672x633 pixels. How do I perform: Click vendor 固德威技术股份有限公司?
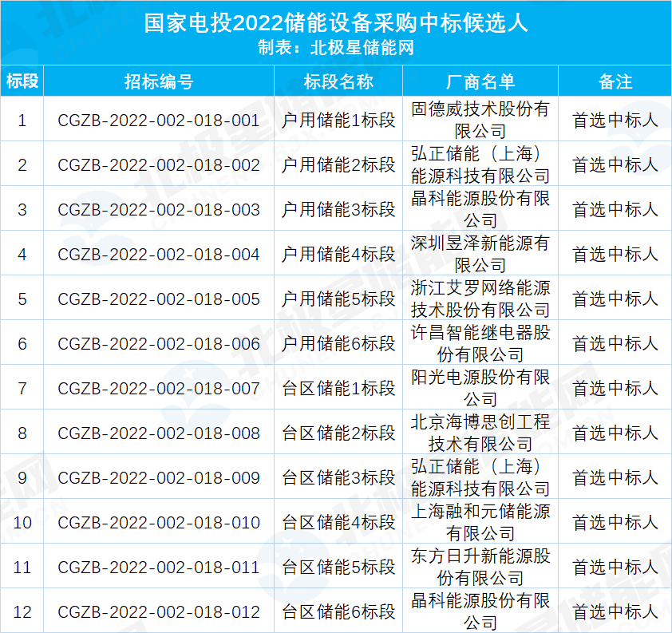[x=480, y=120]
